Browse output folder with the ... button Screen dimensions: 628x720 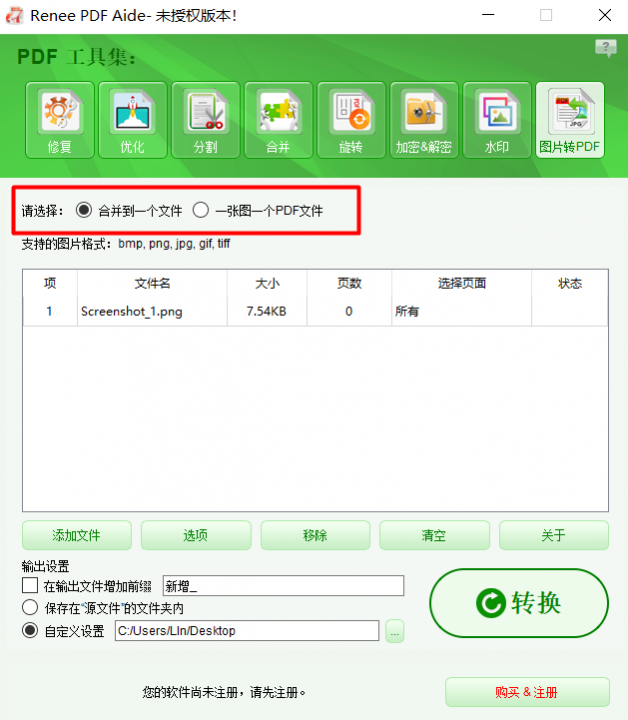point(394,631)
